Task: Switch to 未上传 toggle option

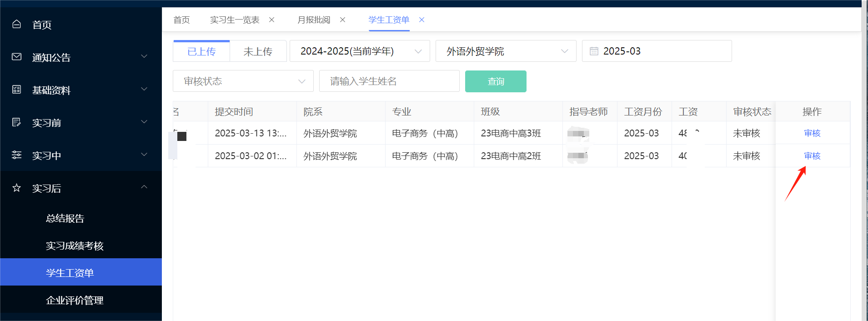Action: (x=258, y=51)
